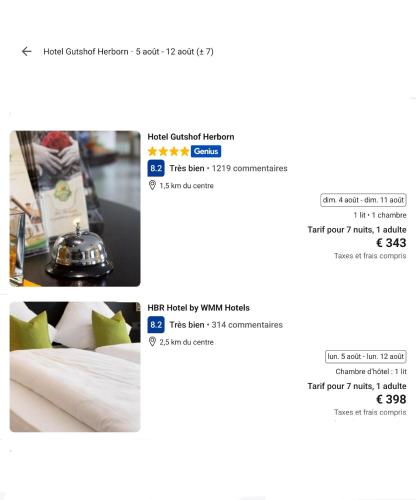Viewport: 416px width, 500px height.
Task: Click the search header with dates 5 août - 12 août
Action: pyautogui.click(x=128, y=52)
